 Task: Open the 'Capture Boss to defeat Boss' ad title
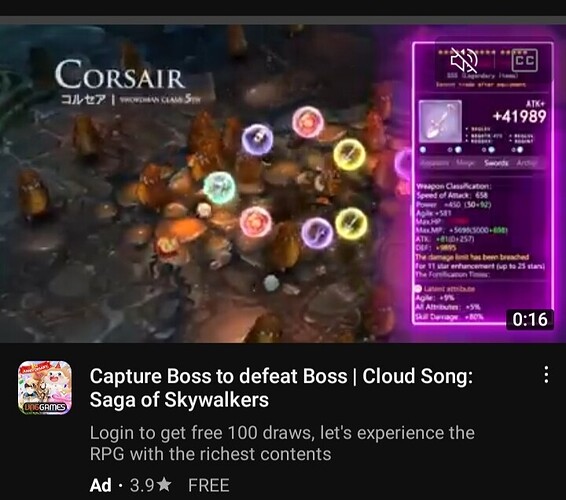coord(281,388)
